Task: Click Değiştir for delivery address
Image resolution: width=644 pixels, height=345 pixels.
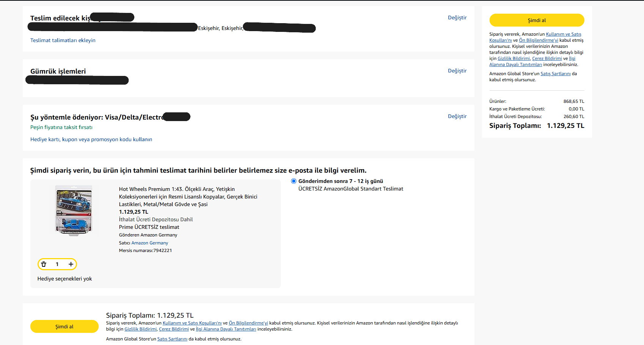Action: point(457,17)
